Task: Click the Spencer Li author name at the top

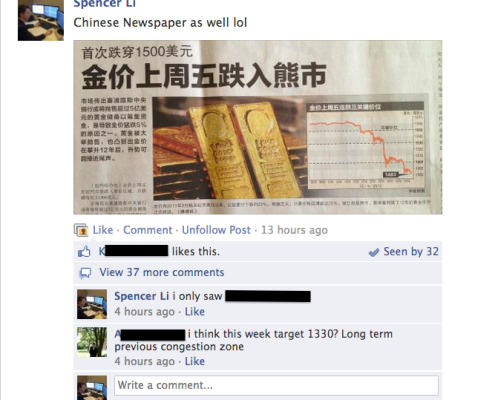Action: click(x=105, y=4)
